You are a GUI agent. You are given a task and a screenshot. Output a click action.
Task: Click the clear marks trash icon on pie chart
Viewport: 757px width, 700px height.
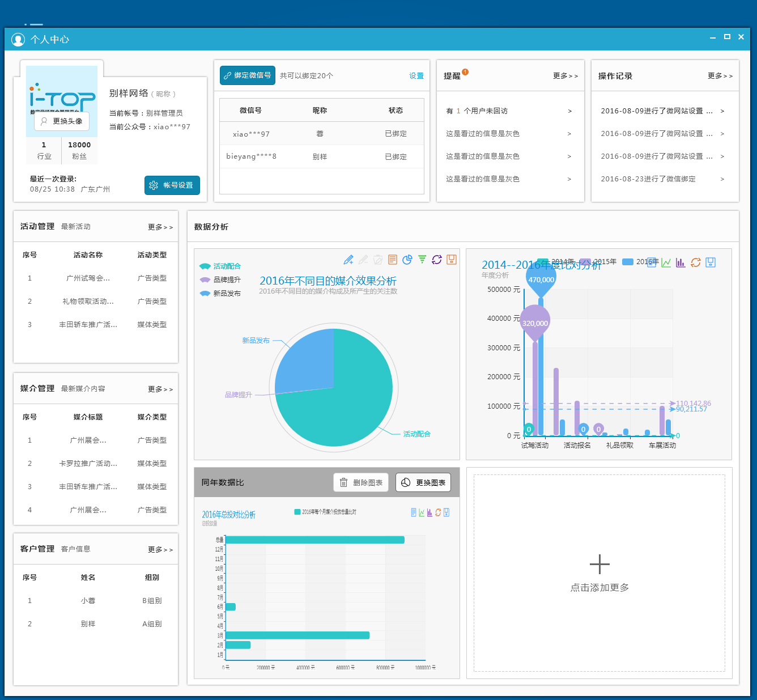(378, 260)
